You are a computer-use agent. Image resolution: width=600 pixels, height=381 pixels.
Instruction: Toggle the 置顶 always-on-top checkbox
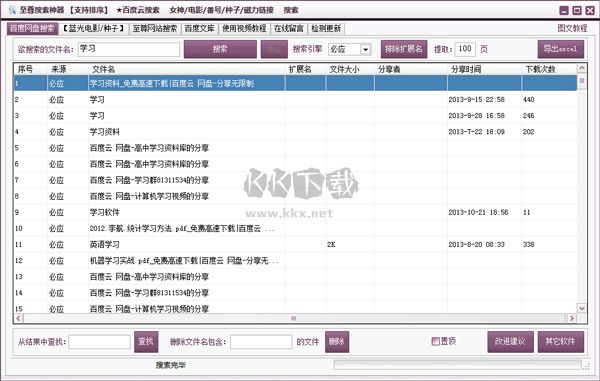click(x=435, y=341)
